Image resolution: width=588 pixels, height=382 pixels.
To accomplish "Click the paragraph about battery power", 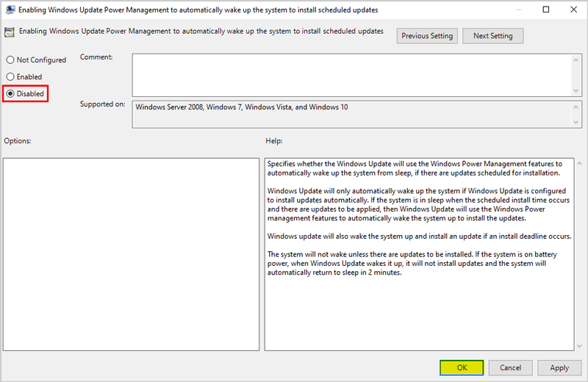I will (412, 263).
